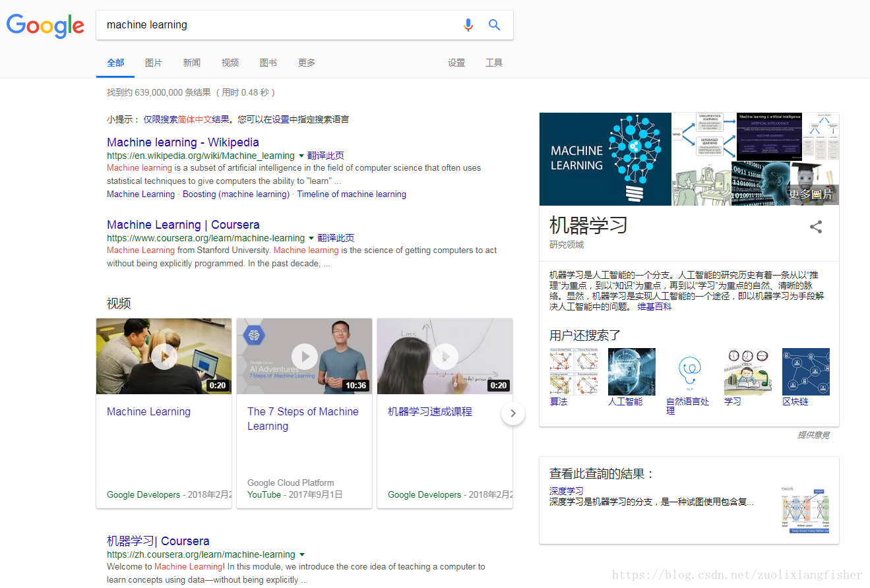Click 更多图片 to view more images

tap(811, 194)
